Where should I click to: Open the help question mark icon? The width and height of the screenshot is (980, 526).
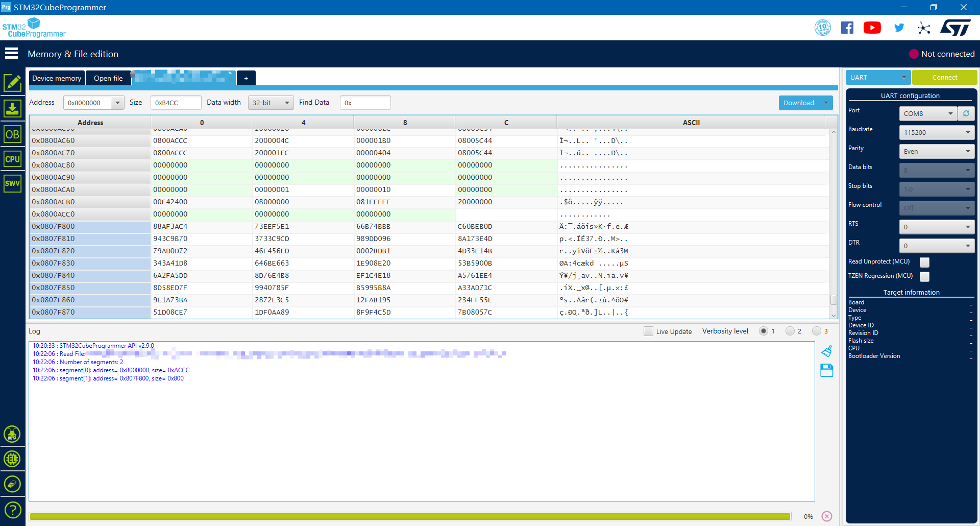[x=12, y=510]
